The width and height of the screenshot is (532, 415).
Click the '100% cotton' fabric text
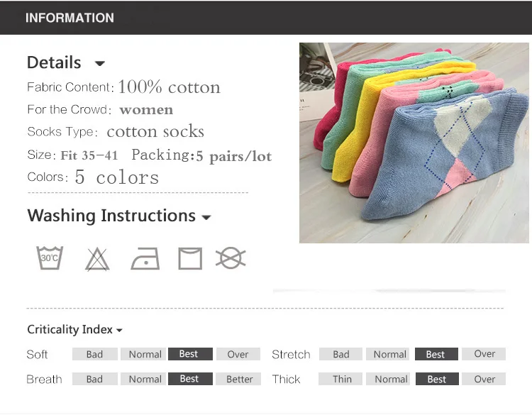[170, 87]
